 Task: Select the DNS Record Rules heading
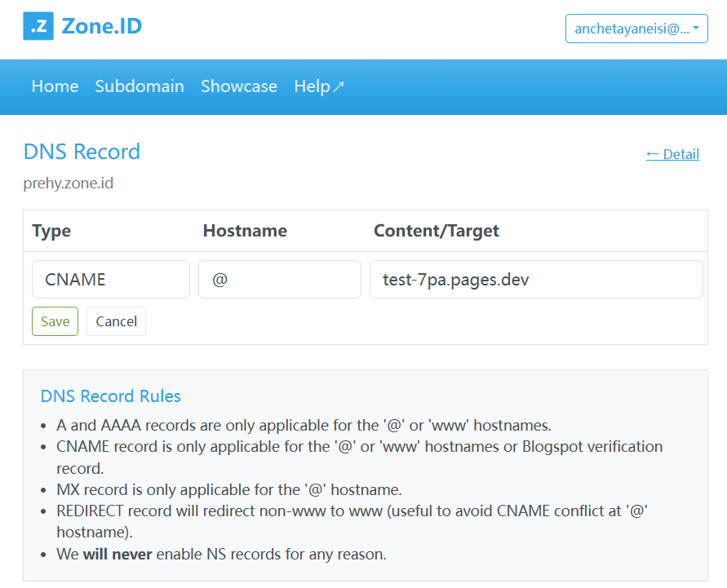coord(110,396)
